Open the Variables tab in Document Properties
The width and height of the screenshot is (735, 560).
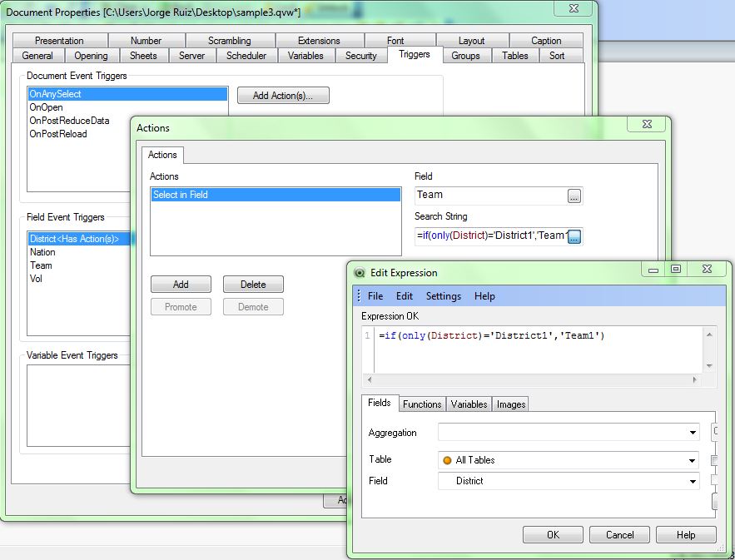(305, 56)
